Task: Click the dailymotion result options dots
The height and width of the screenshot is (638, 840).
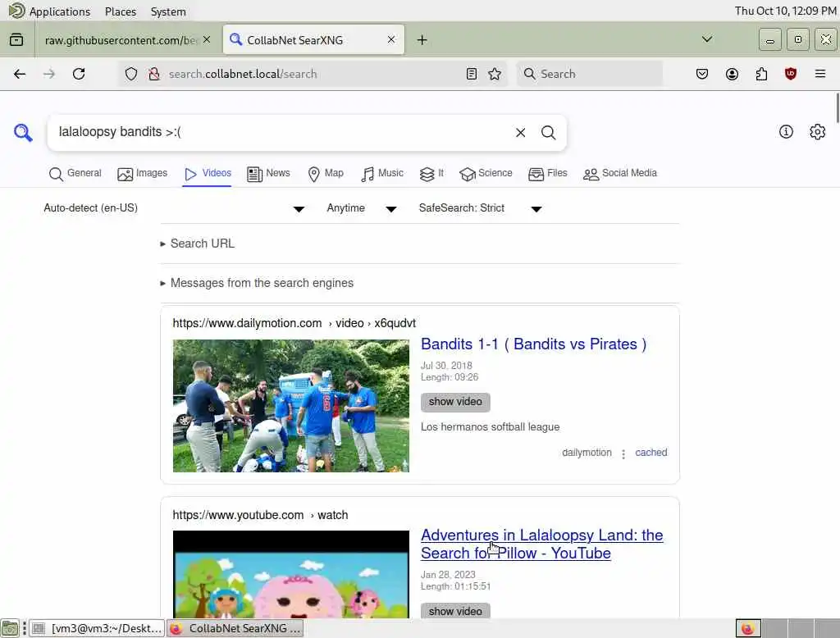Action: pyautogui.click(x=623, y=453)
